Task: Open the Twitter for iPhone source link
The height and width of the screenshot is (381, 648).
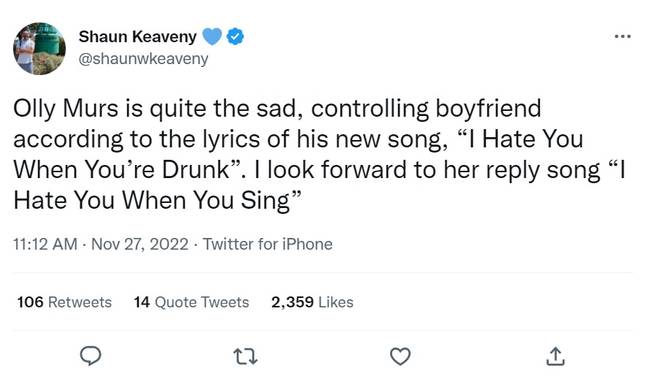Action: point(267,244)
